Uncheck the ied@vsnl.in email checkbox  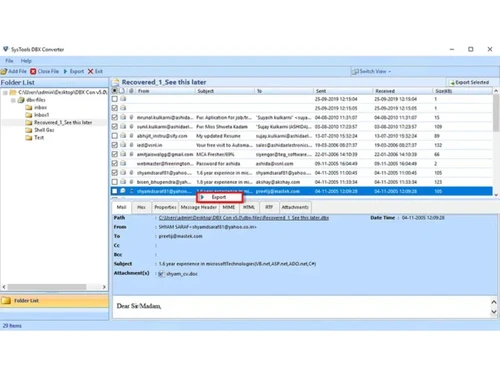click(115, 145)
